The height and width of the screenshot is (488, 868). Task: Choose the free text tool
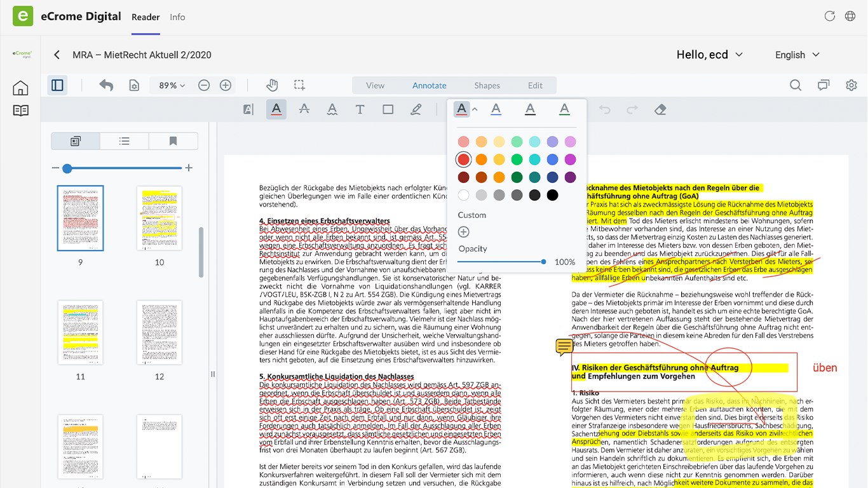360,109
